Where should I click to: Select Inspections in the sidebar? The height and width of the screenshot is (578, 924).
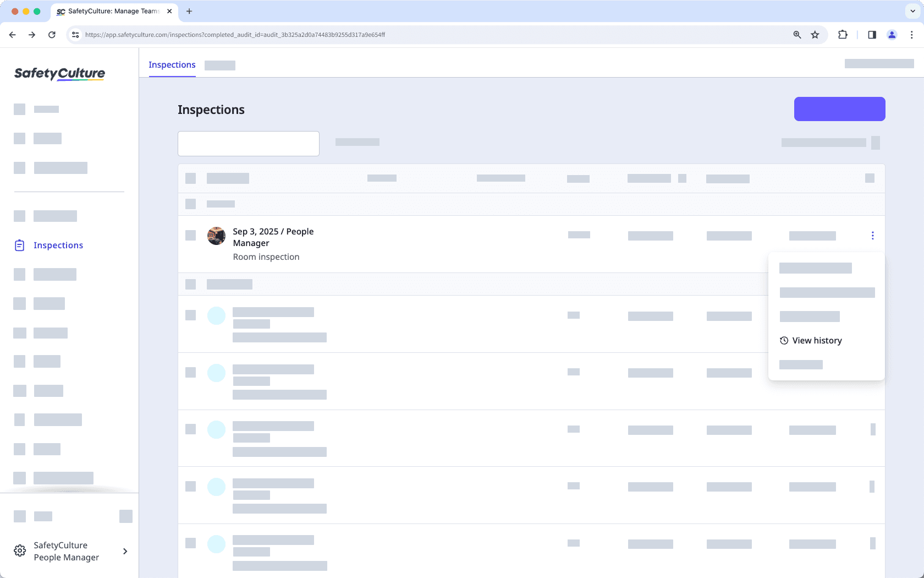(x=58, y=245)
